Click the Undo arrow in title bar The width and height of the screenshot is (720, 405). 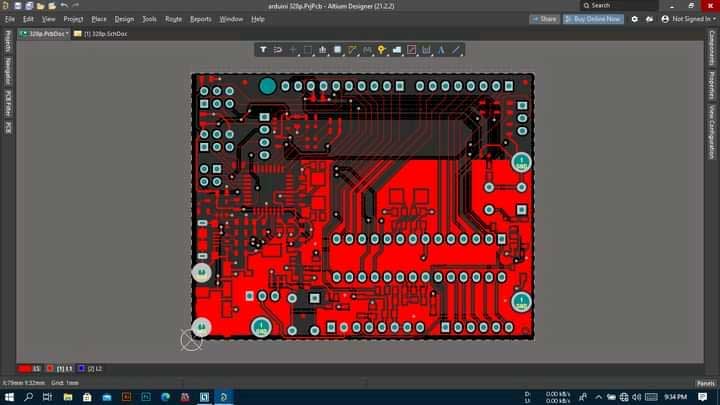point(63,6)
